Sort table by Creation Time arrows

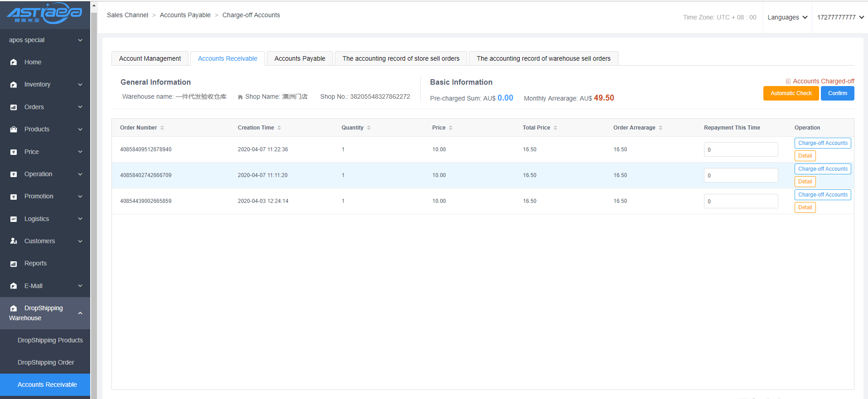coord(279,128)
